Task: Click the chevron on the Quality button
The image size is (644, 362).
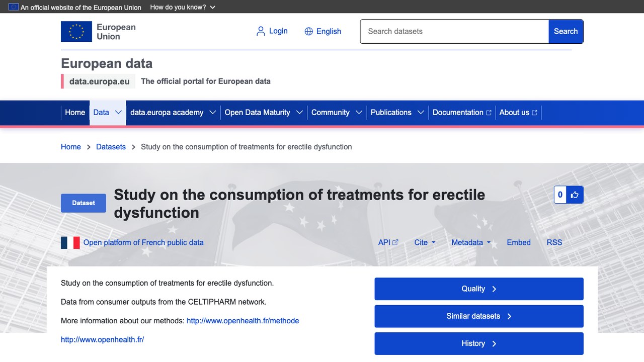Action: pyautogui.click(x=494, y=289)
